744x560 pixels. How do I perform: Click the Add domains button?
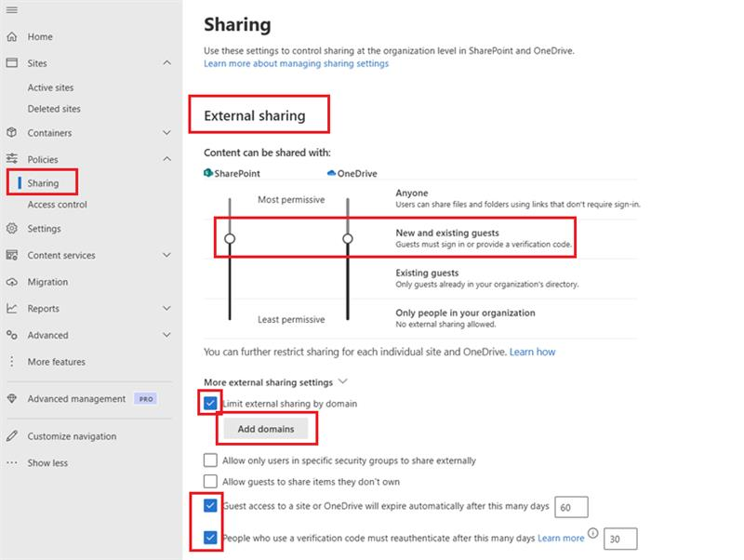pos(266,429)
